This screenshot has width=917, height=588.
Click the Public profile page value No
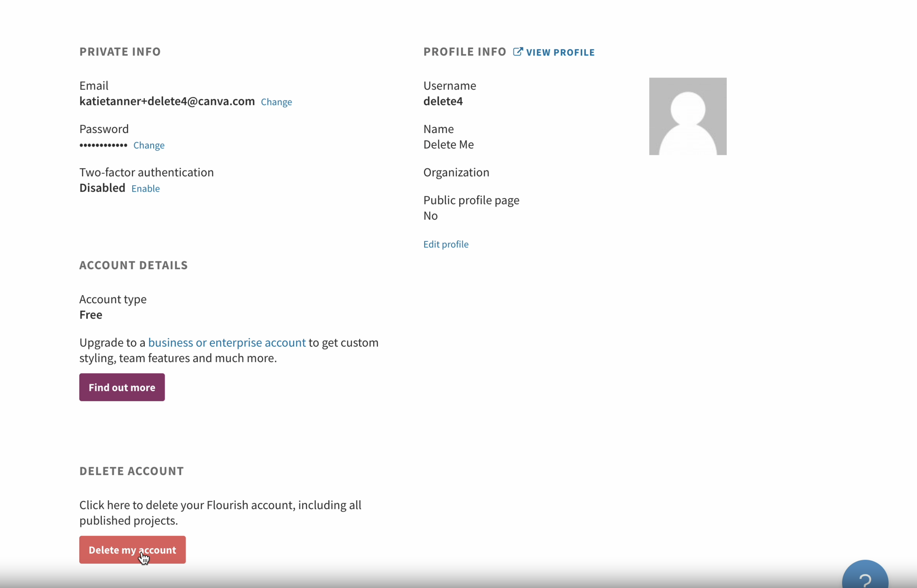pos(430,215)
